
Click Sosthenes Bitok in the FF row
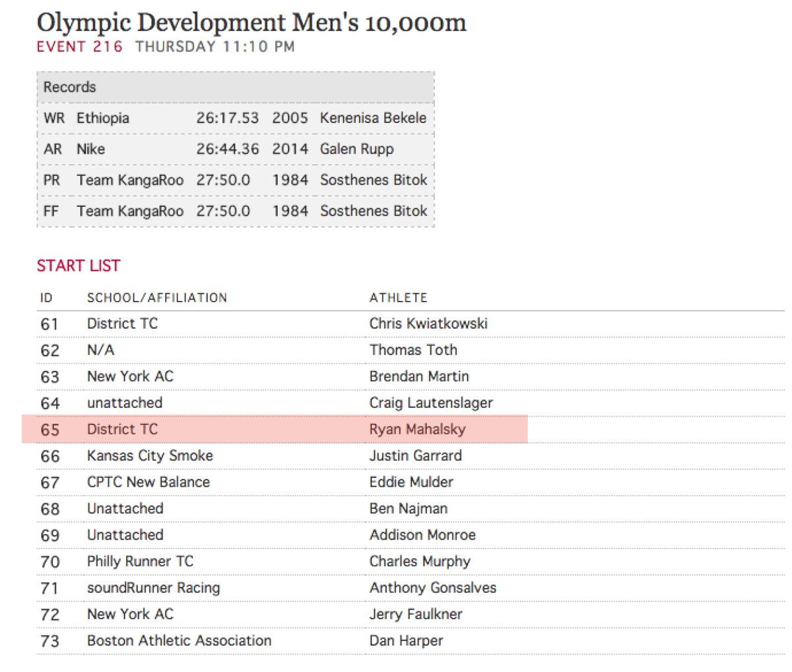374,211
